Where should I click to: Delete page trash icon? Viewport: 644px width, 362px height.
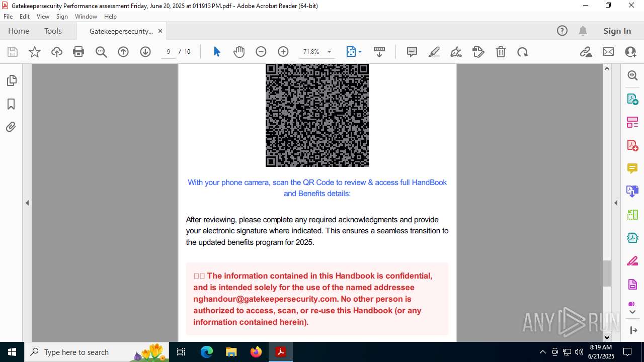coord(501,52)
